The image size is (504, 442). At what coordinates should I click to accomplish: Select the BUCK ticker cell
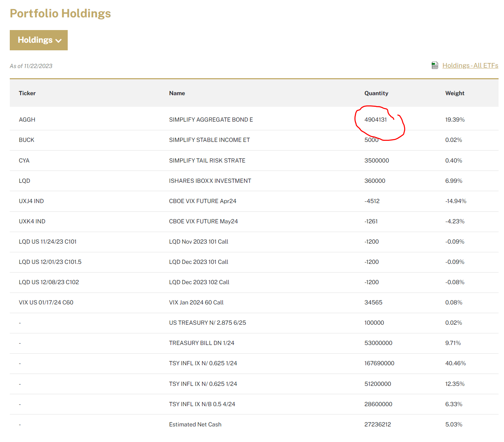(26, 140)
